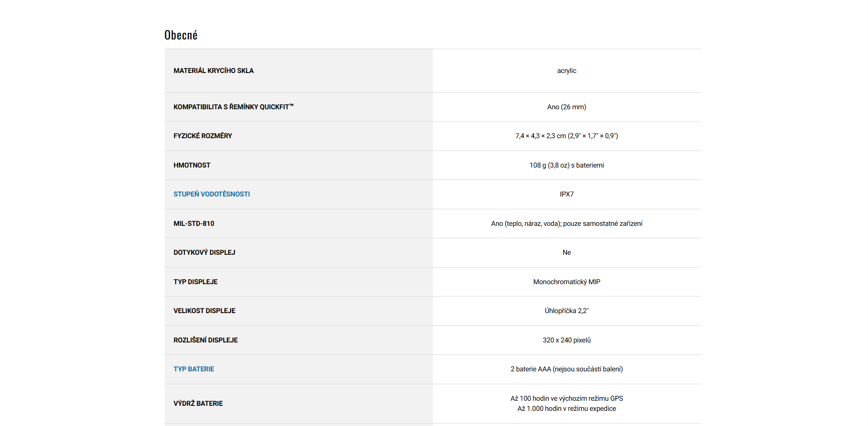Click the VELIKOST DISPLEJE label
Image resolution: width=868 pixels, height=426 pixels.
204,311
